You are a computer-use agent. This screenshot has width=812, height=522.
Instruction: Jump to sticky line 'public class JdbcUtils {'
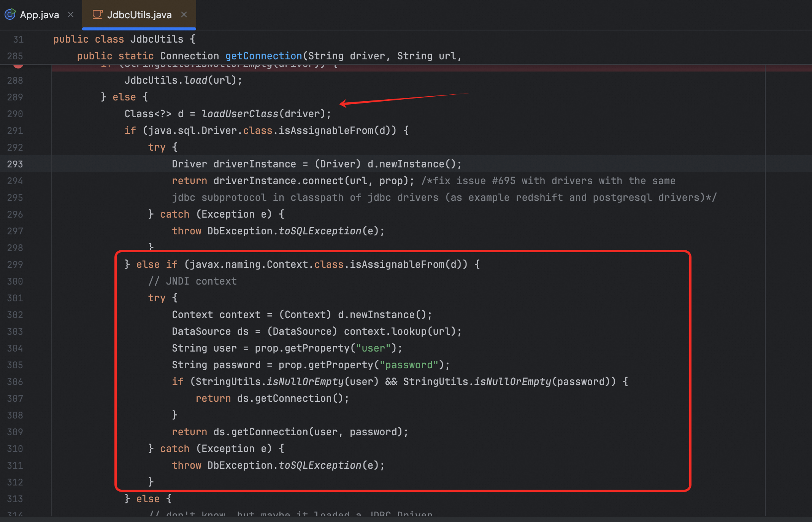coord(124,39)
